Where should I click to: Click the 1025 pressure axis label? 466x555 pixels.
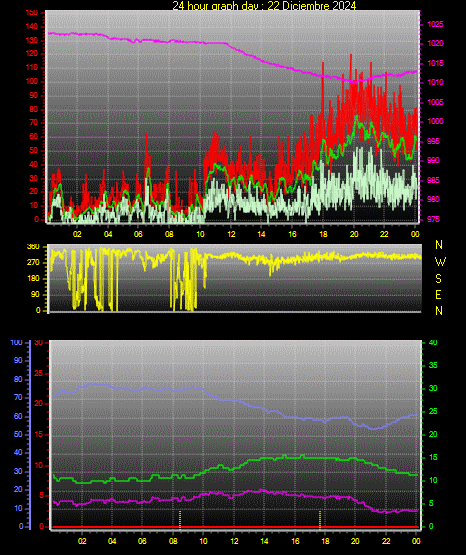pos(435,24)
